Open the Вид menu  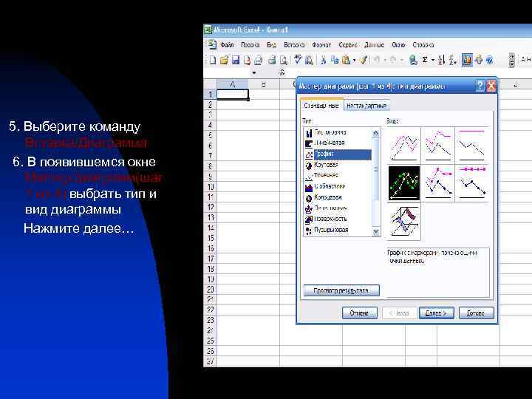pyautogui.click(x=271, y=45)
